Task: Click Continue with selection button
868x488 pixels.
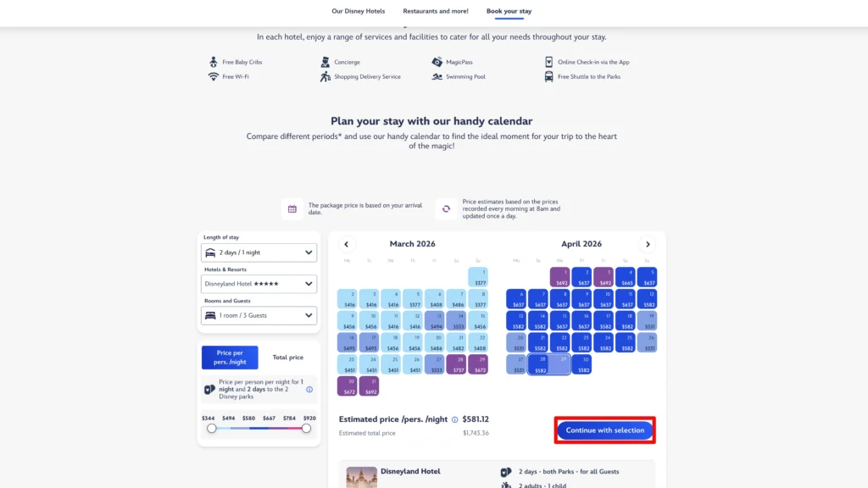Action: coord(605,430)
